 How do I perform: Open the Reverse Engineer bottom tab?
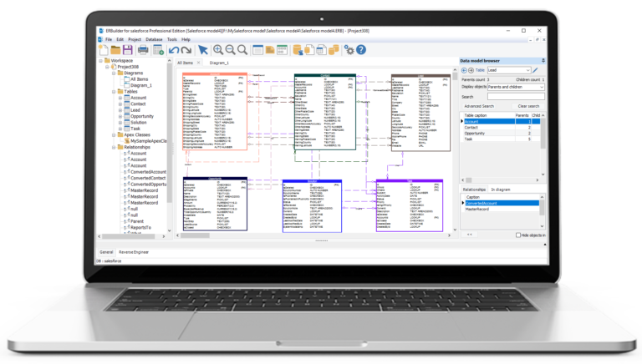click(134, 252)
